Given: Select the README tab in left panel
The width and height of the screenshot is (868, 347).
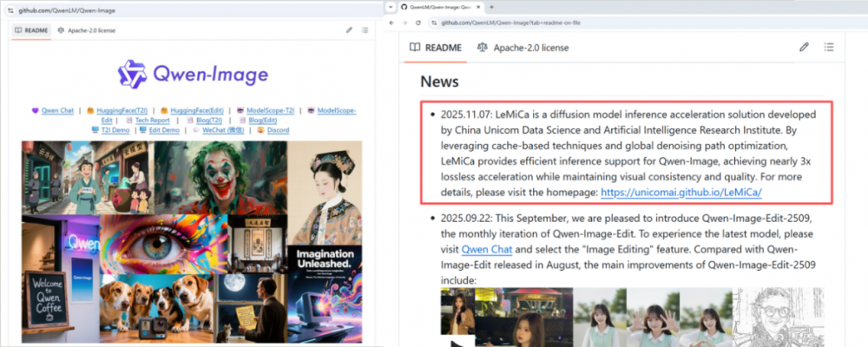Looking at the screenshot, I should coord(30,30).
